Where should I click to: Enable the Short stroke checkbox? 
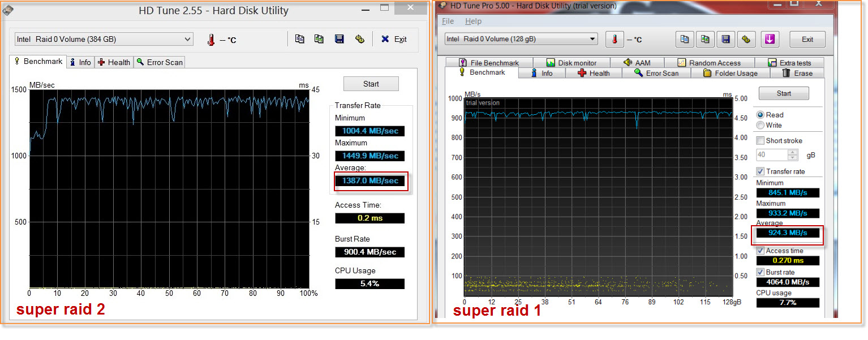click(760, 140)
